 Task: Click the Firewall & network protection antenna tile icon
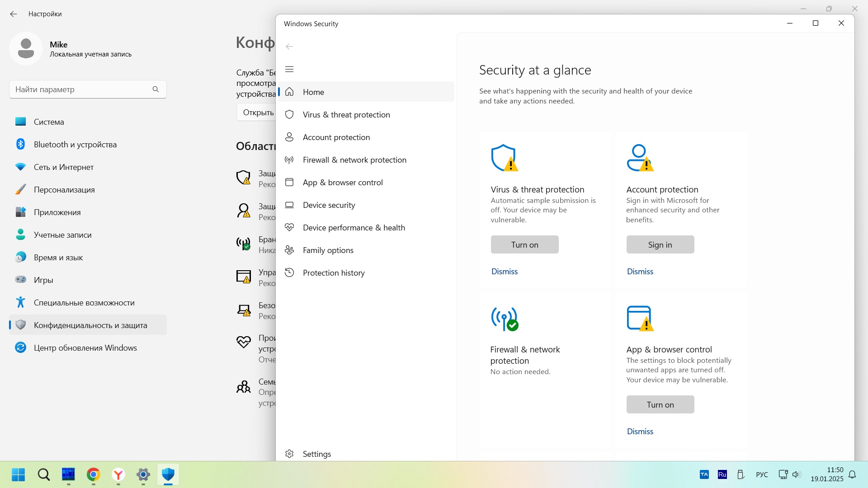504,319
